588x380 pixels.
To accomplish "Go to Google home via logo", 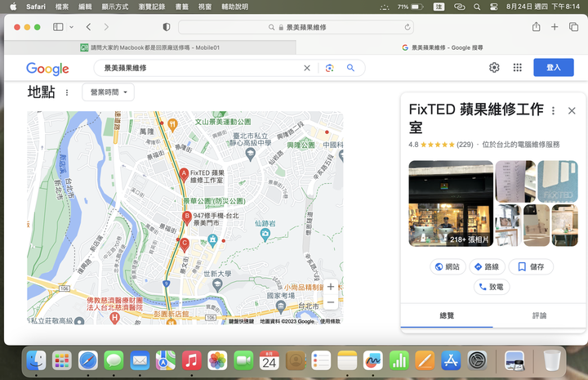I will [47, 69].
